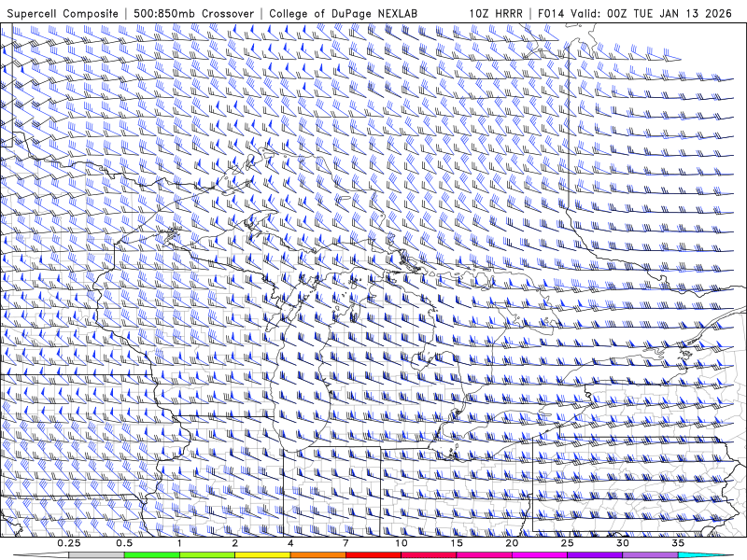This screenshot has height=560, width=747.
Task: Click the "500:850mb Crossover" label
Action: 193,14
